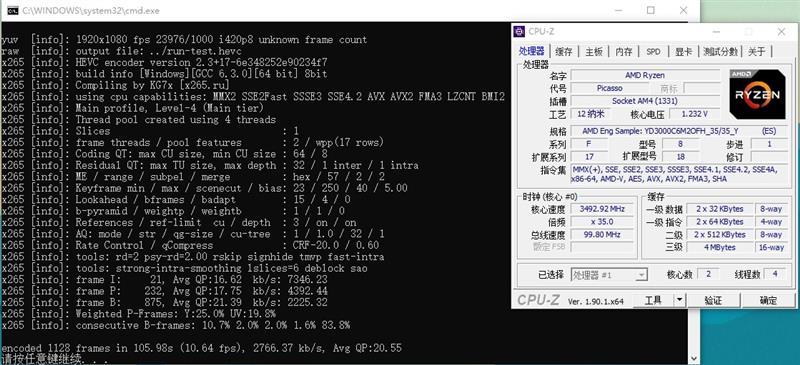
Task: Click the 16-way L3 associativity value
Action: (770, 247)
